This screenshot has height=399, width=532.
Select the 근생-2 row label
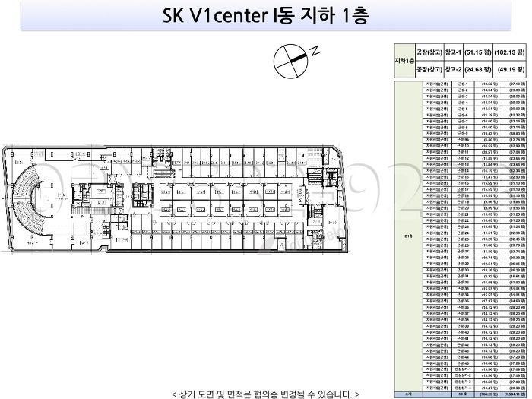tap(463, 90)
